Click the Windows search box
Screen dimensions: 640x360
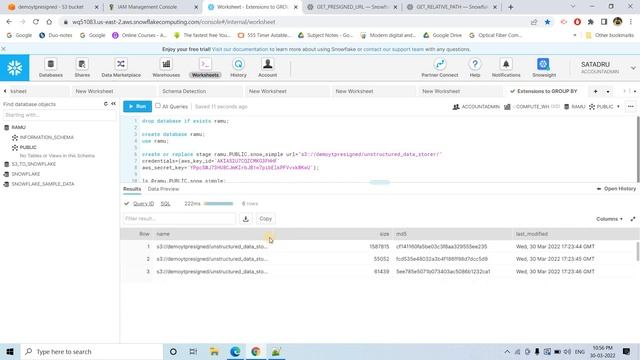92,351
